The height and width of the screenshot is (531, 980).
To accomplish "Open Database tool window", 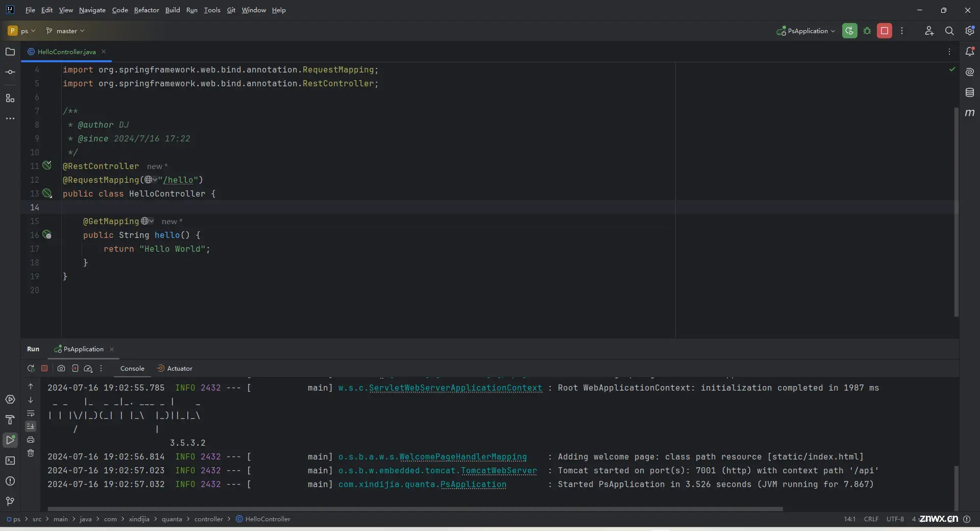I will (x=970, y=92).
